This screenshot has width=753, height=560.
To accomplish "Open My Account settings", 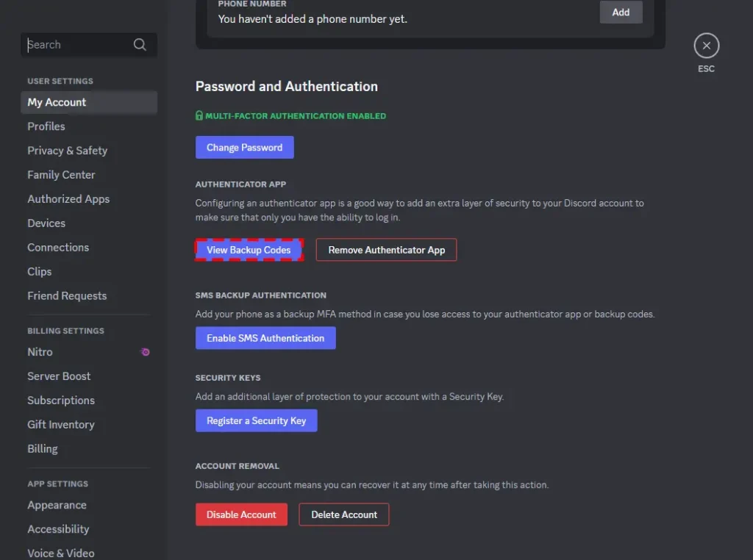I will tap(57, 102).
